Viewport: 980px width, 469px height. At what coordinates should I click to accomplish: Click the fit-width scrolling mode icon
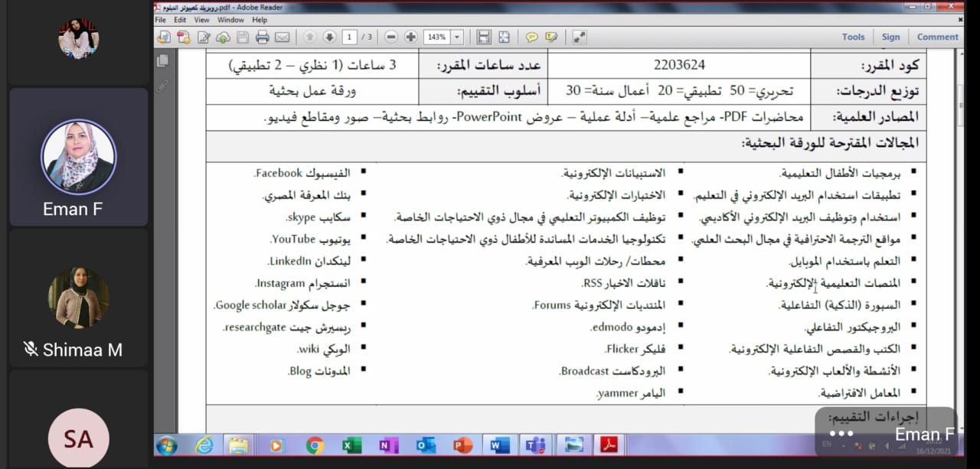pyautogui.click(x=484, y=37)
